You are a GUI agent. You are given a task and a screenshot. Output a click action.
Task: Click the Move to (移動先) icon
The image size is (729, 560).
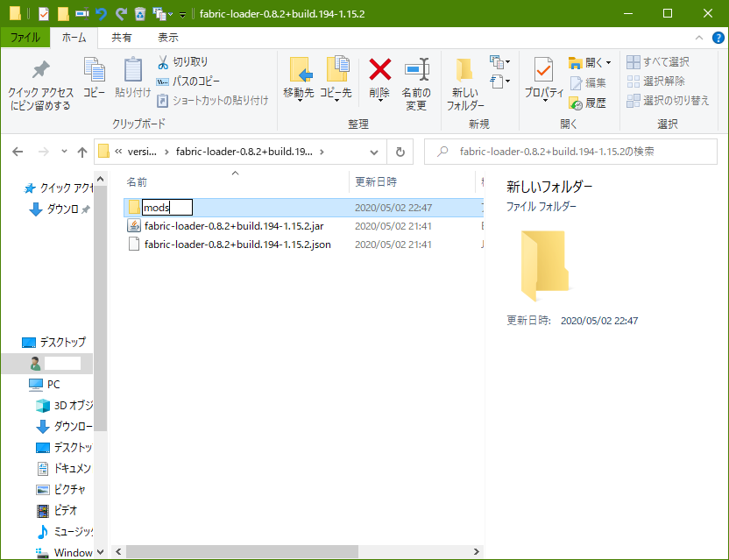[x=299, y=72]
